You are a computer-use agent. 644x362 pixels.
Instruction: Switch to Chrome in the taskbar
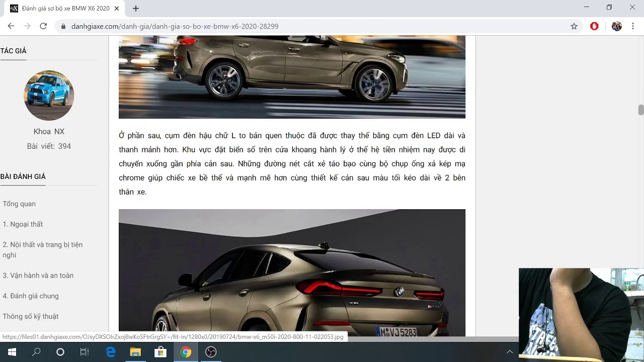186,352
